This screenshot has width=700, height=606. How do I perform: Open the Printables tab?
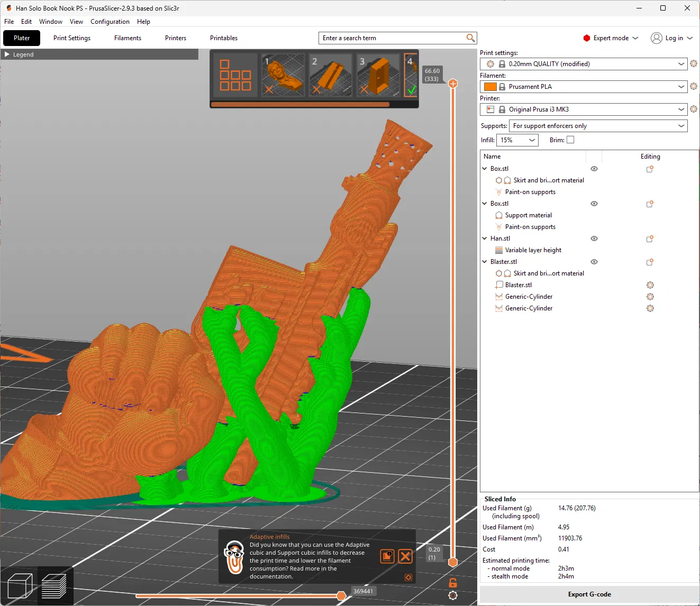pos(224,38)
